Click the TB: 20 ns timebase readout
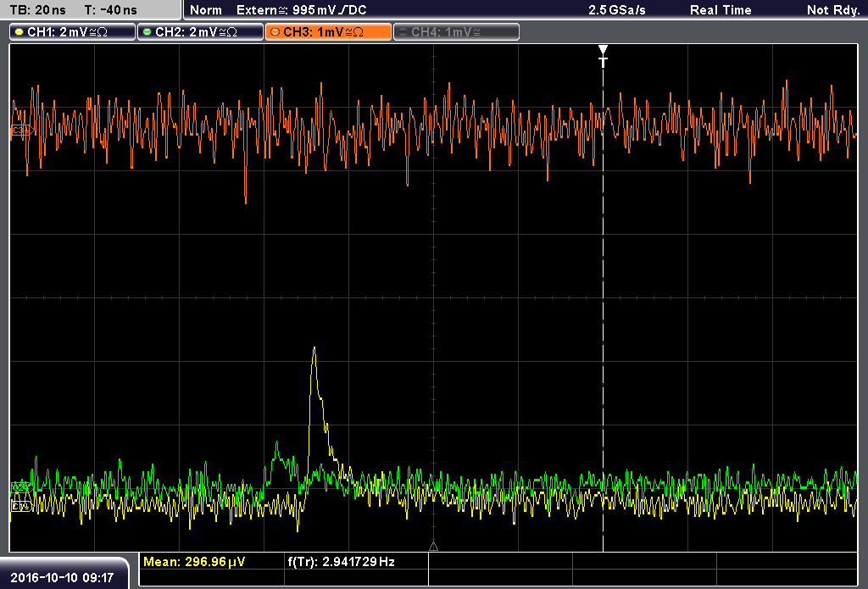The height and width of the screenshot is (589, 868). [37, 10]
